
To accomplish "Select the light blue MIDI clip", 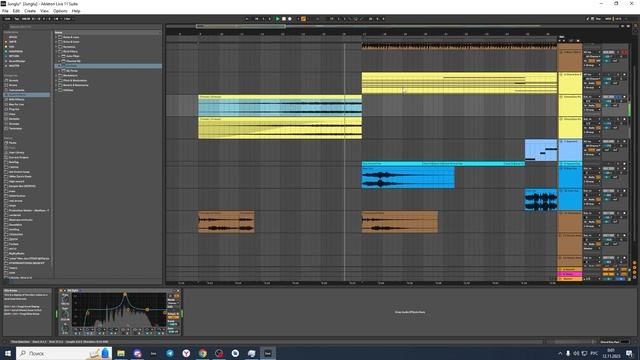I will (x=541, y=150).
